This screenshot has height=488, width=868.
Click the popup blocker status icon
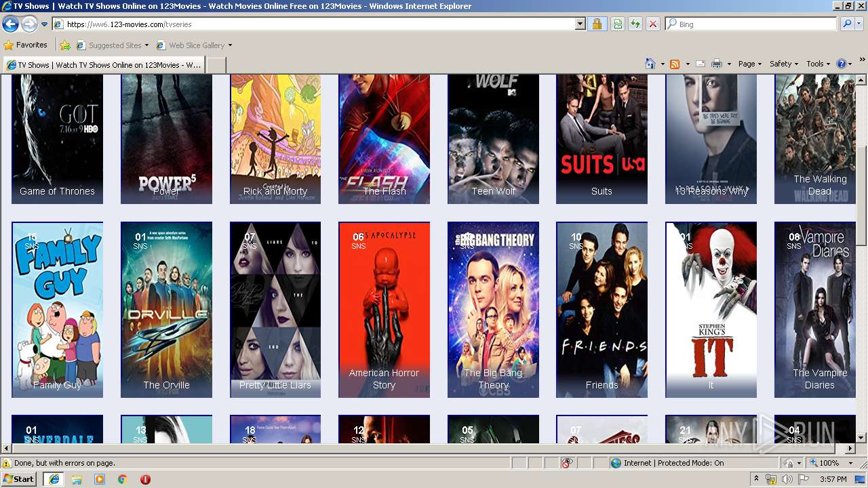tap(567, 463)
